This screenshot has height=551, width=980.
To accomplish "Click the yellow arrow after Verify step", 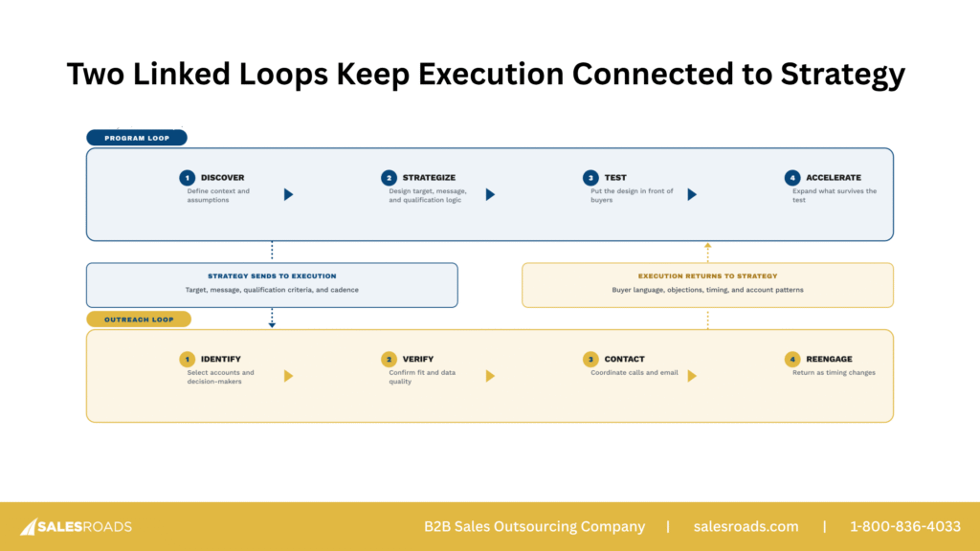I will pyautogui.click(x=490, y=376).
